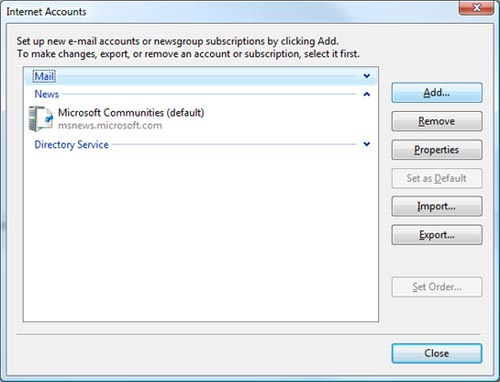Click the Microsoft Communities news server icon
The height and width of the screenshot is (382, 500).
pyautogui.click(x=41, y=119)
